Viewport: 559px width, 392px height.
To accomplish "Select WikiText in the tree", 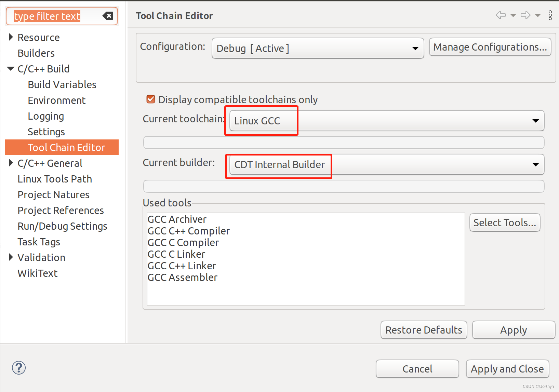I will point(38,273).
